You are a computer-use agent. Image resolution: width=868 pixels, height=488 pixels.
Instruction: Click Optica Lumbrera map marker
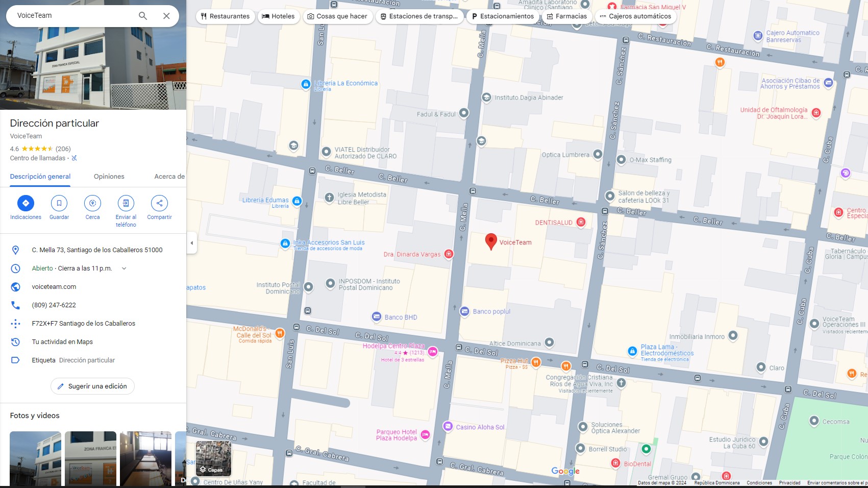tap(598, 154)
